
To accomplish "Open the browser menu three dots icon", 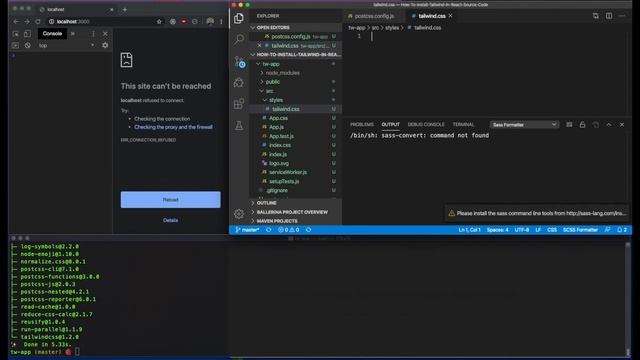I will 221,22.
